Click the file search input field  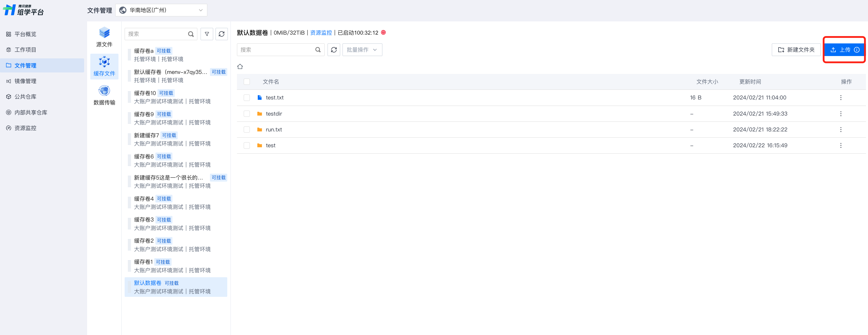(276, 50)
